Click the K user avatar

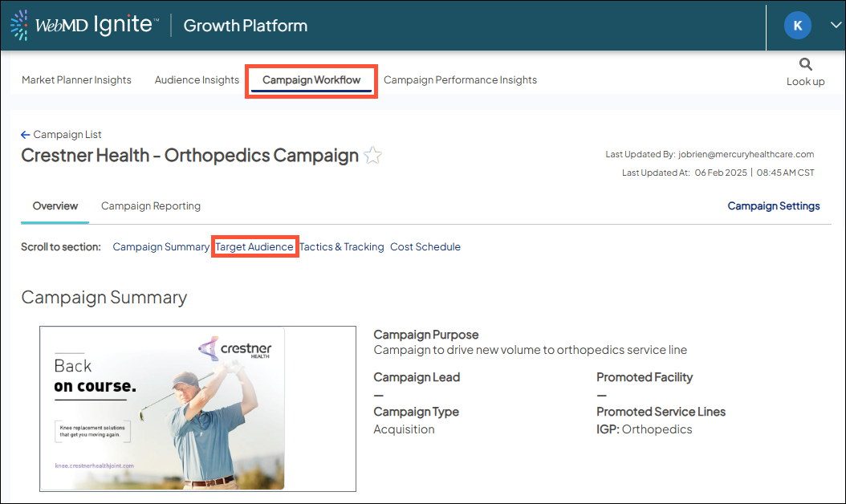[797, 26]
